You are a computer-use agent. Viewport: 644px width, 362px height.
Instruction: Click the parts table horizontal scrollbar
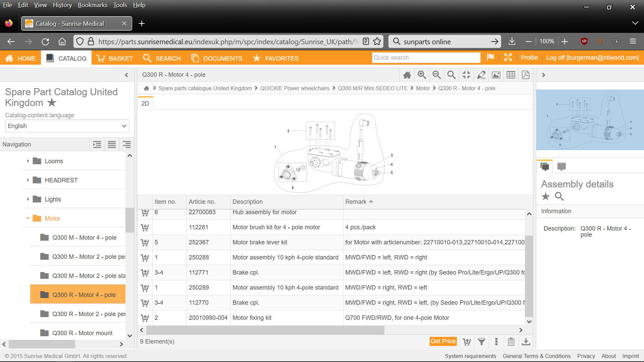265,330
